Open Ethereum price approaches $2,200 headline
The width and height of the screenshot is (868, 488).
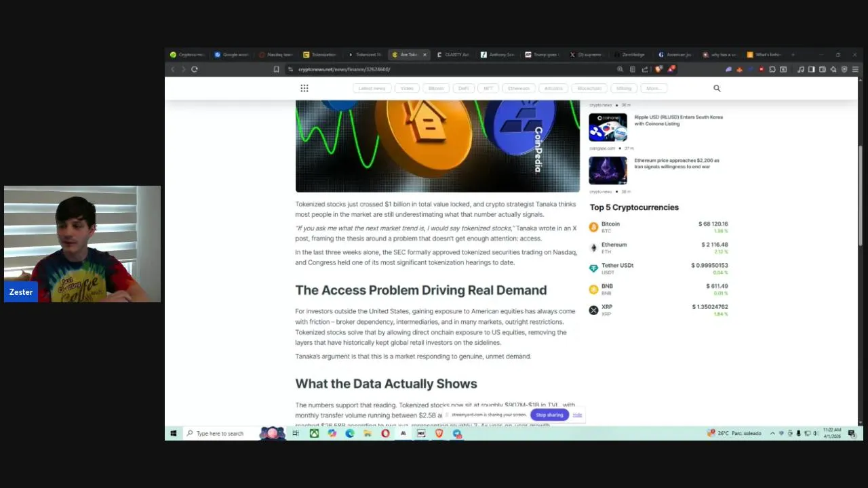coord(677,163)
